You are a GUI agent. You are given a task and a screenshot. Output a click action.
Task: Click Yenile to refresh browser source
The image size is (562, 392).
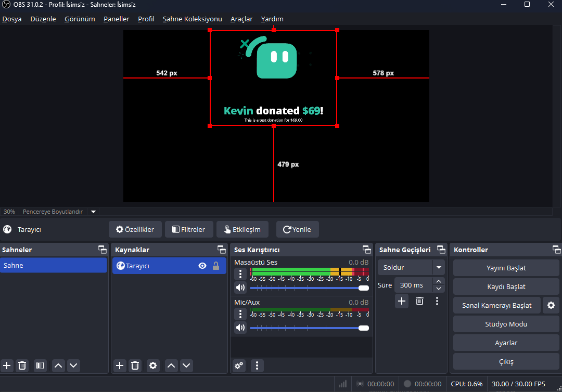(297, 229)
